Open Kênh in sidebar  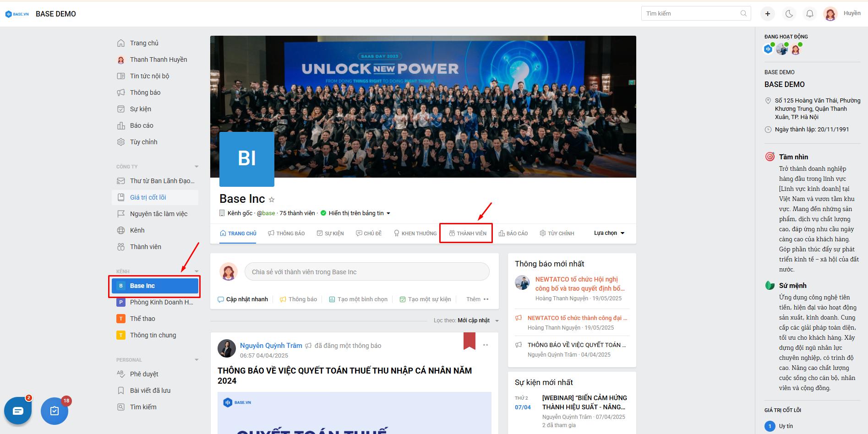(x=137, y=230)
